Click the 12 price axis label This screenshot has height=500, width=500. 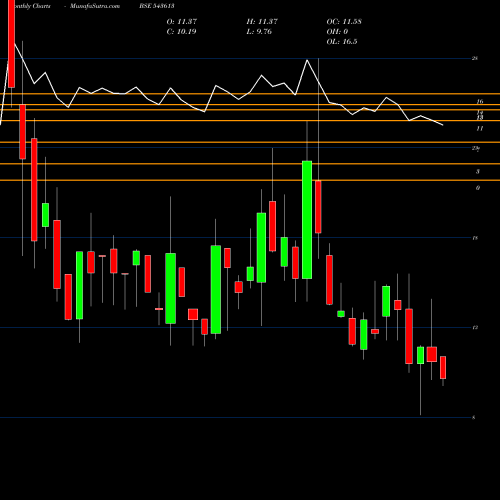coord(475,328)
